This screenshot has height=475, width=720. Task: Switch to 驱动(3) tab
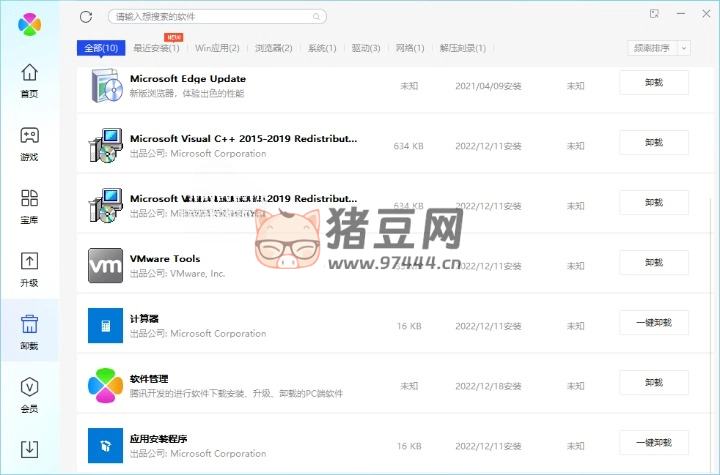click(366, 48)
